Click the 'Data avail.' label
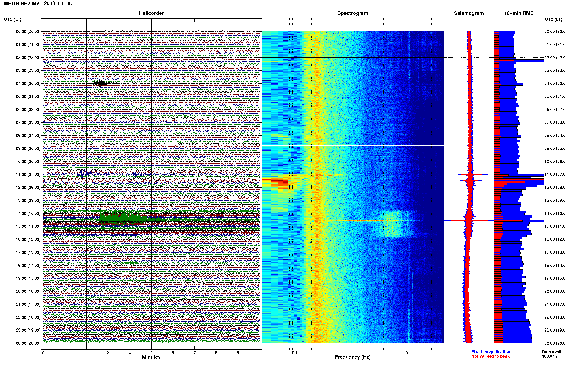This screenshot has height=368, width=588. click(x=552, y=352)
